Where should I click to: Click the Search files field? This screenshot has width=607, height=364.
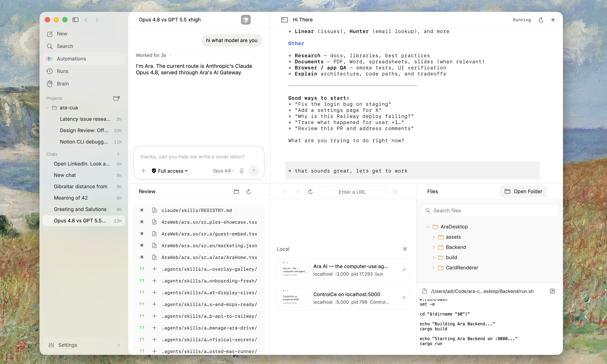tap(490, 210)
